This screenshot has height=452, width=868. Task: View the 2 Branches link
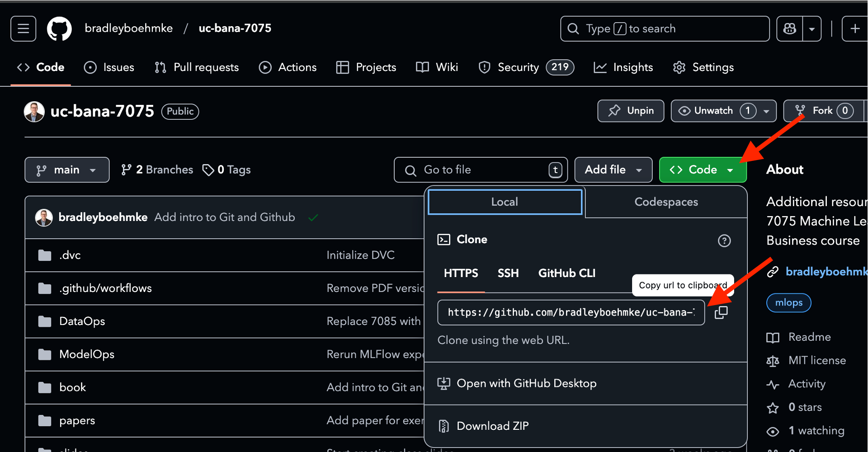click(157, 170)
